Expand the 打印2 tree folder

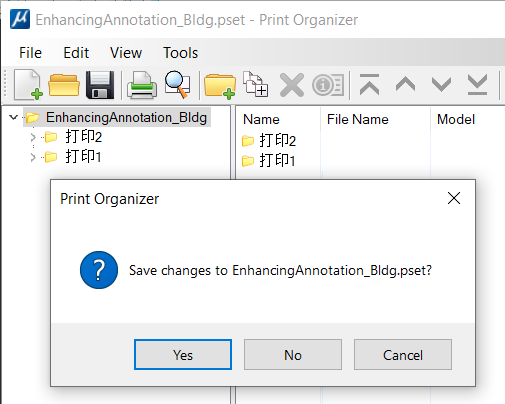33,137
